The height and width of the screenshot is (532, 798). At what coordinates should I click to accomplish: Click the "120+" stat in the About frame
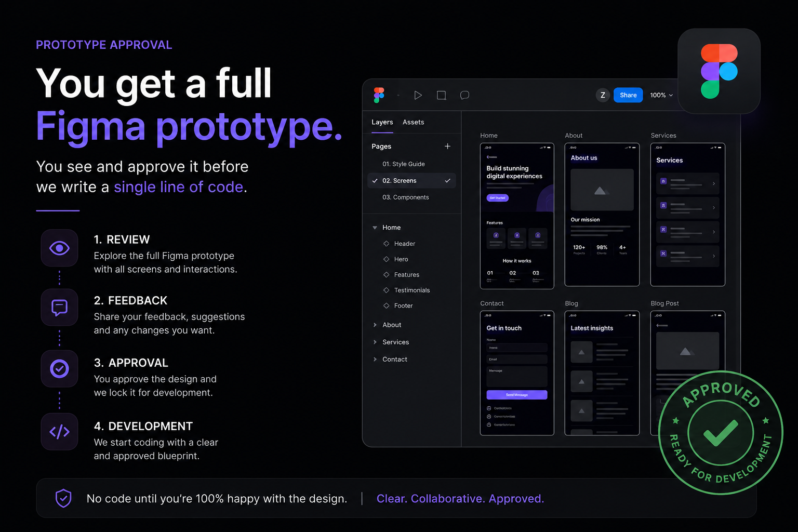579,247
